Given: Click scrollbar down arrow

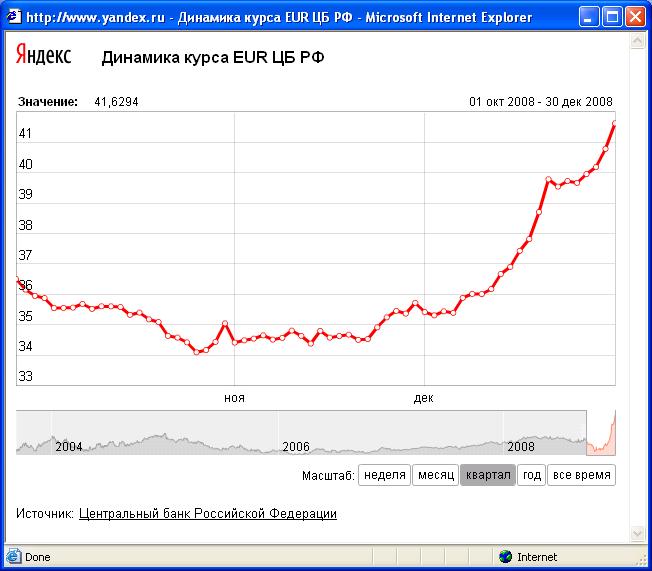Looking at the screenshot, I should (x=637, y=533).
